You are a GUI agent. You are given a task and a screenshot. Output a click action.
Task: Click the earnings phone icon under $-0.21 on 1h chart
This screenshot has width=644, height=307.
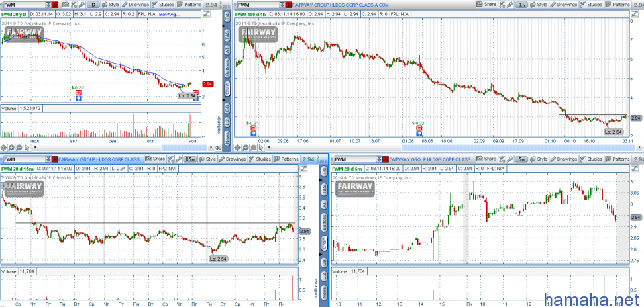[x=254, y=128]
